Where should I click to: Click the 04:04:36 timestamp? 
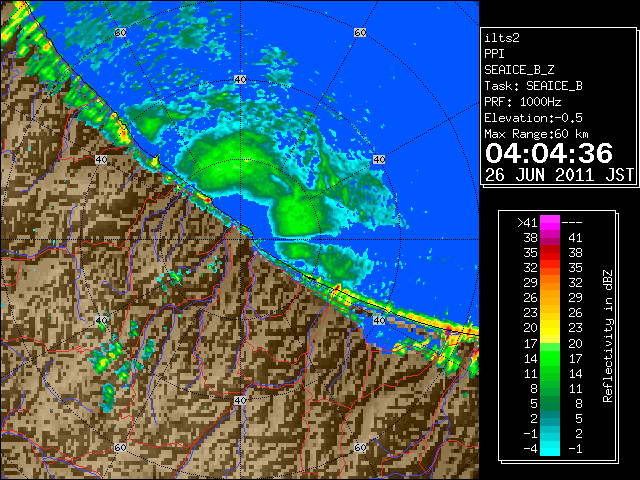[x=549, y=153]
